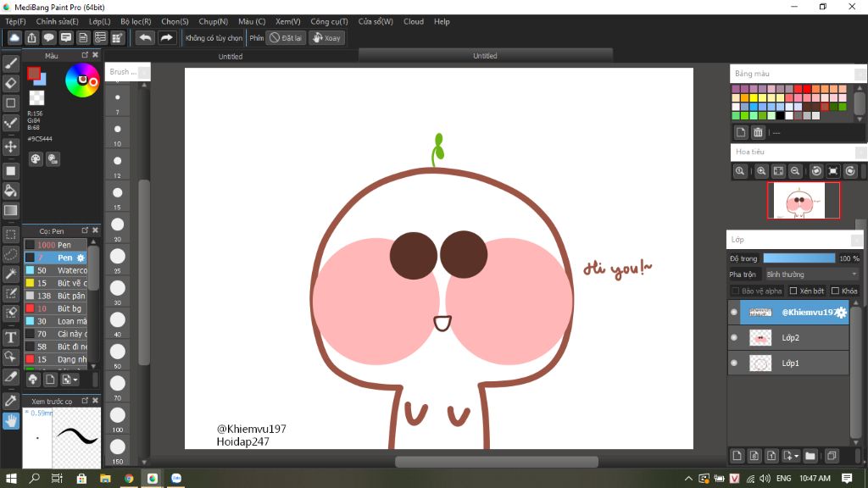Click the zoom out icon in Navigator
This screenshot has width=868, height=488.
pos(795,171)
